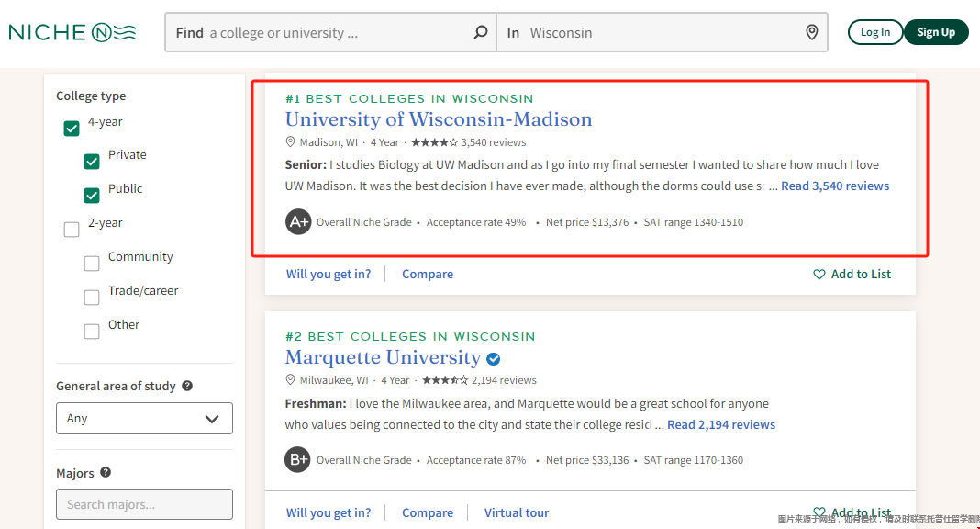Uncheck the 4-year checkbox
Image resolution: width=980 pixels, height=529 pixels.
pyautogui.click(x=72, y=129)
